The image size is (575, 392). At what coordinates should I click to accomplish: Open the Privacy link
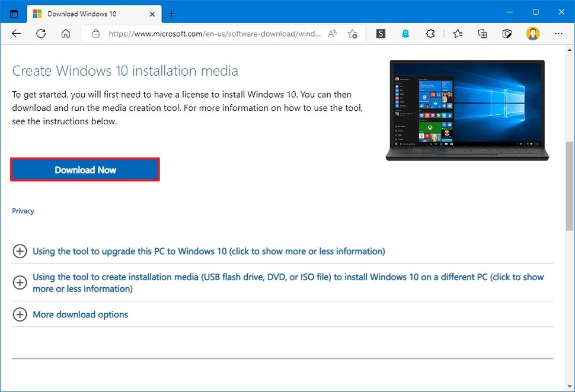coord(23,211)
